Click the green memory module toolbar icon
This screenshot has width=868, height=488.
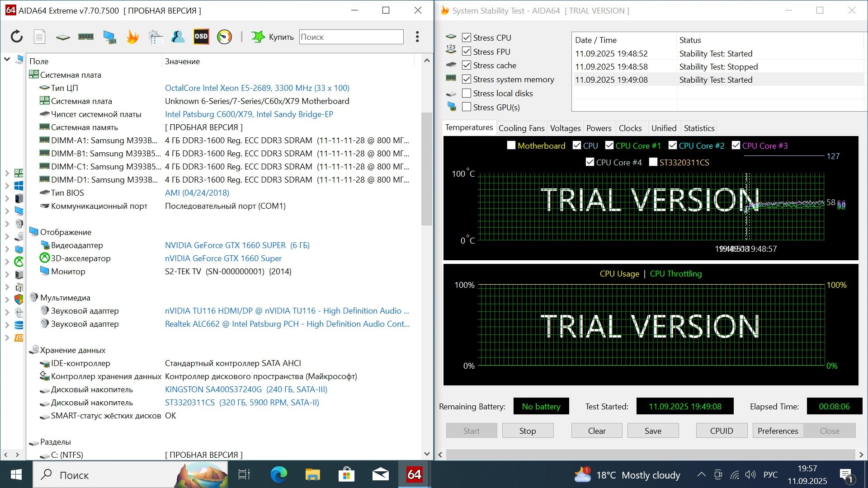86,37
